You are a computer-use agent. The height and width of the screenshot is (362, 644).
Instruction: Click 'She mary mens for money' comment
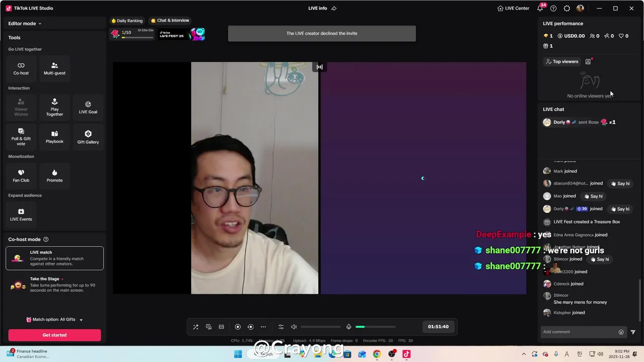coord(580,302)
